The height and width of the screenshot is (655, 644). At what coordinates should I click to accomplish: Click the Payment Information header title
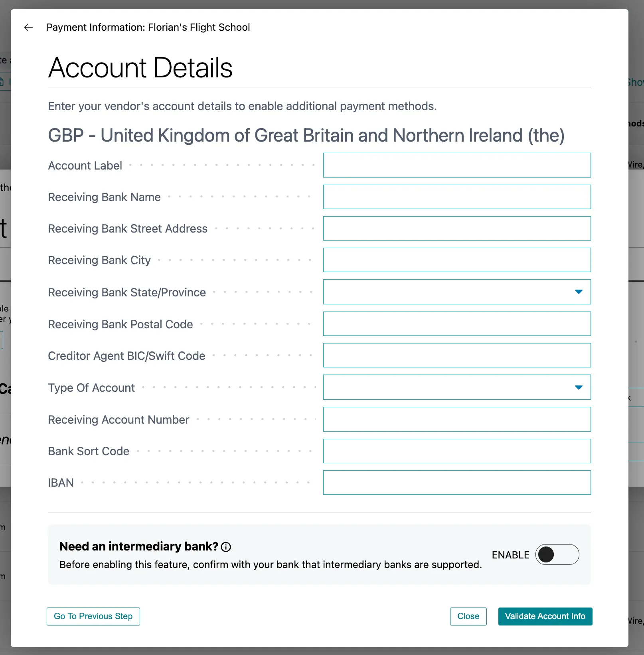coord(148,27)
